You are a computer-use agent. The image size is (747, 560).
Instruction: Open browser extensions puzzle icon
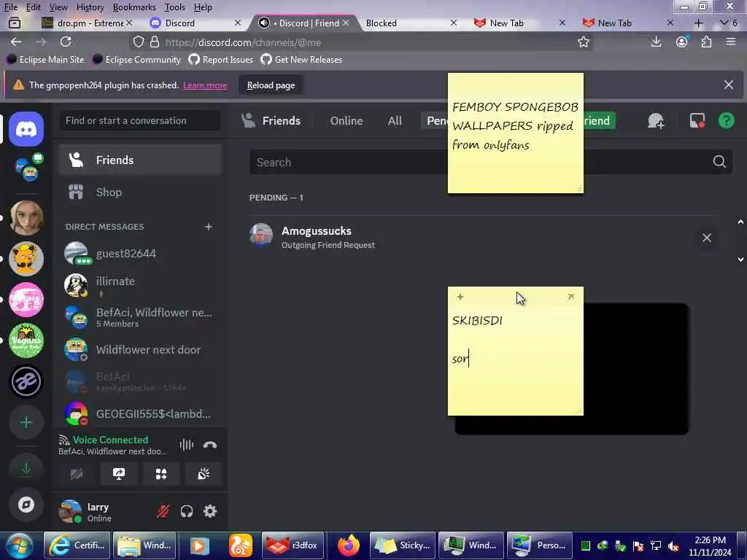(x=706, y=42)
